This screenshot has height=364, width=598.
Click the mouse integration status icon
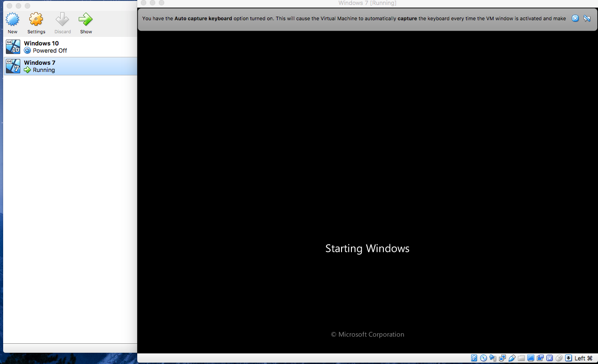point(559,358)
